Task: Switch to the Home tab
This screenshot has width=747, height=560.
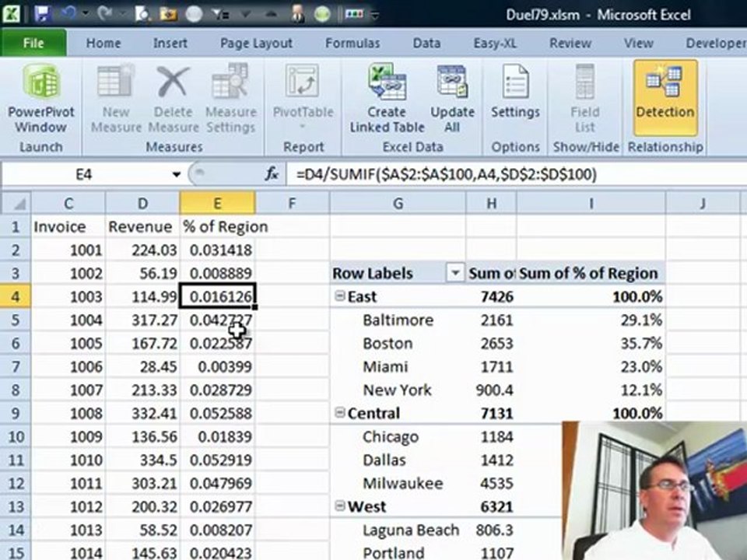Action: click(x=103, y=44)
